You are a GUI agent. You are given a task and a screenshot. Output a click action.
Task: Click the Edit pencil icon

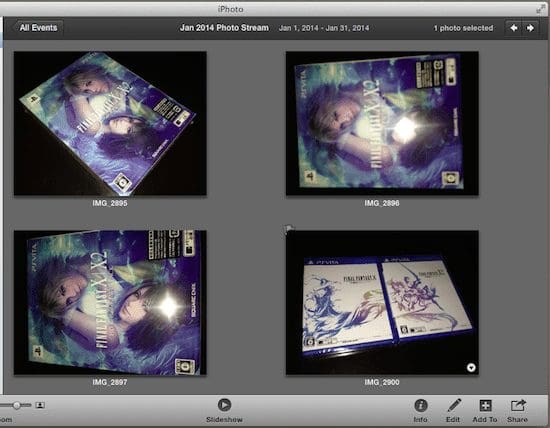tap(454, 406)
